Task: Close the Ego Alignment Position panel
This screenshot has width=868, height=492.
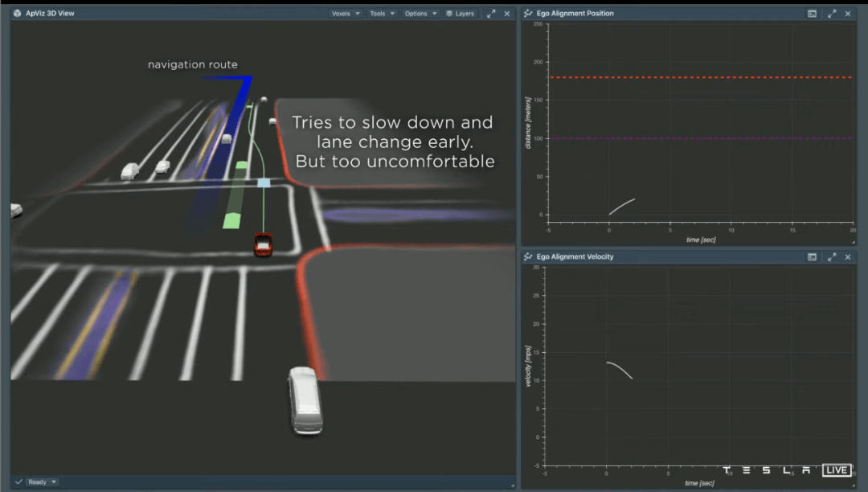Action: point(848,14)
